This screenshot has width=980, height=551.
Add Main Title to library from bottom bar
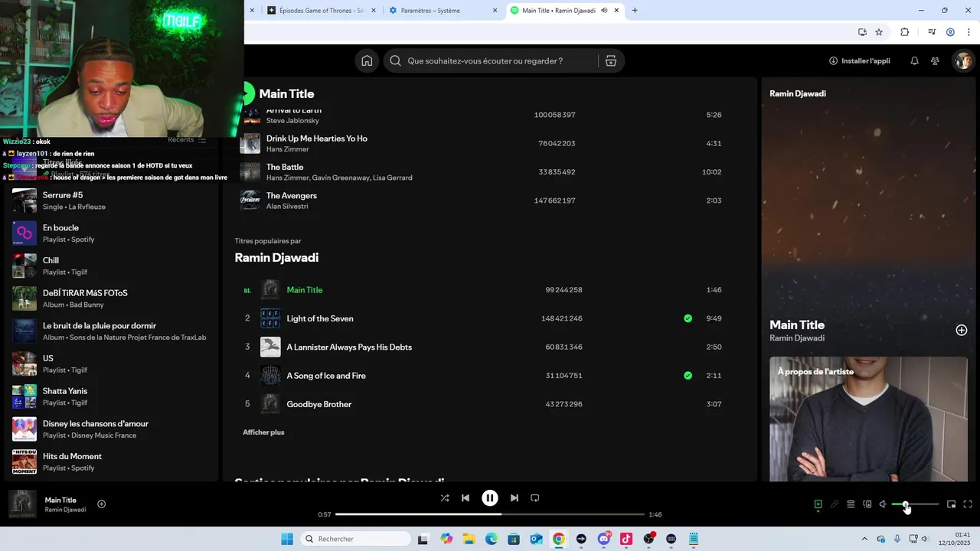pyautogui.click(x=101, y=504)
